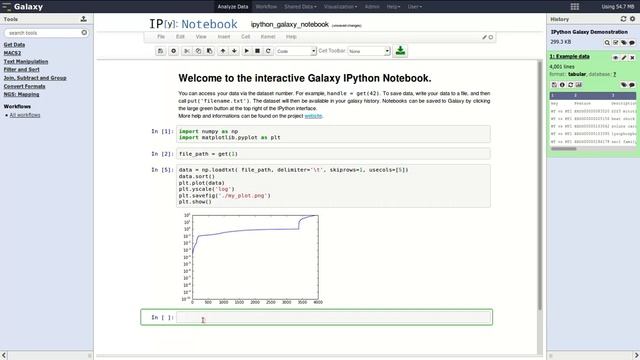Expand NGS: Mapping tool section
Image resolution: width=640 pixels, height=360 pixels.
[x=22, y=94]
